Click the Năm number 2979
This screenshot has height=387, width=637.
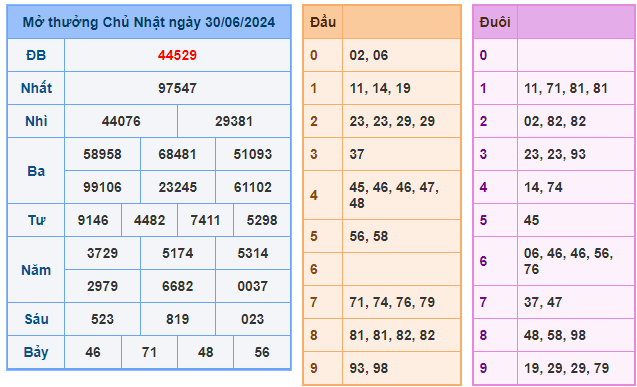pos(102,286)
